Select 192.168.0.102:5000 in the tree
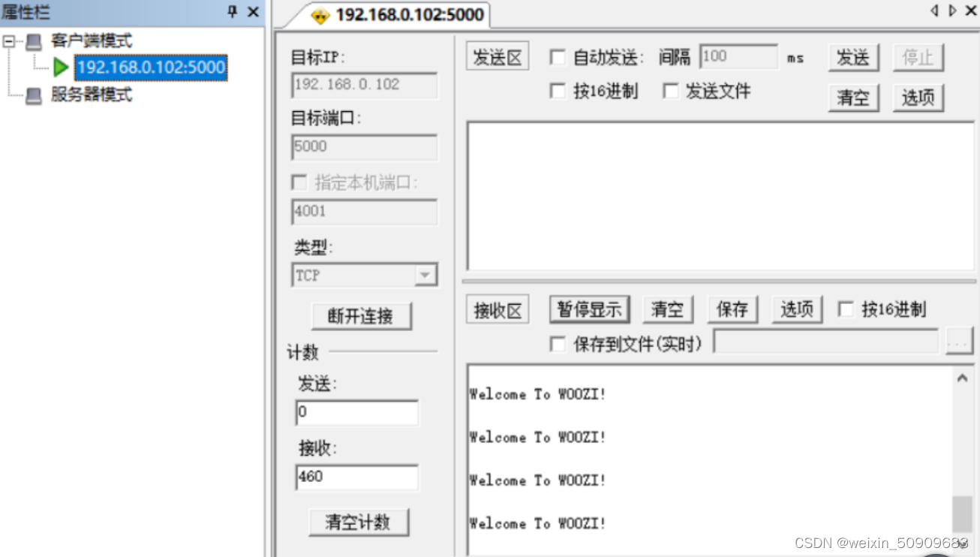Viewport: 980px width, 557px height. coord(150,68)
